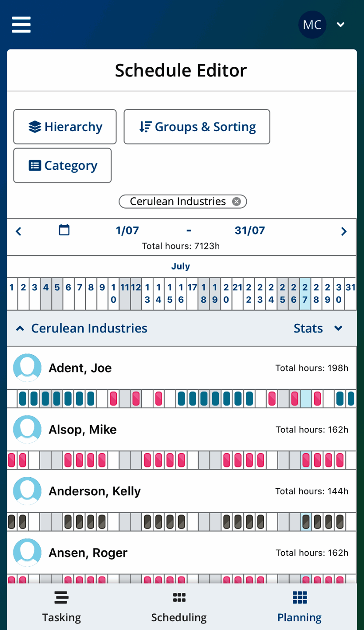
Task: Select day 27 in July header
Action: [x=305, y=294]
